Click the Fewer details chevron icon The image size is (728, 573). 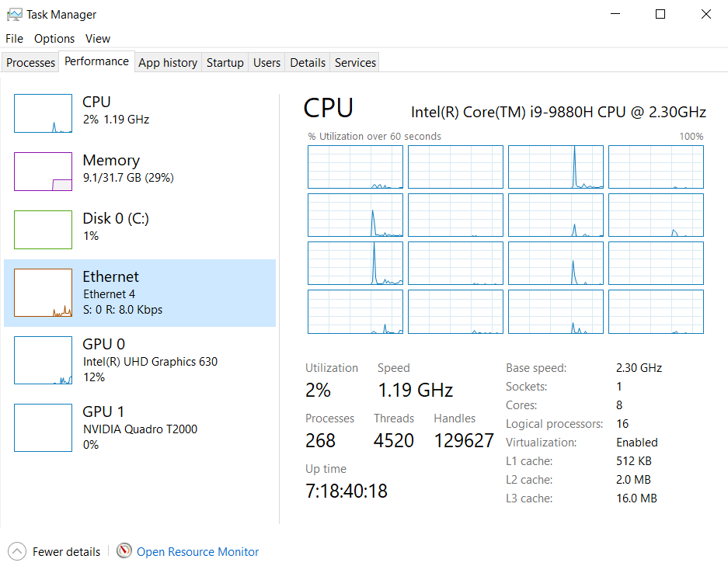(17, 552)
